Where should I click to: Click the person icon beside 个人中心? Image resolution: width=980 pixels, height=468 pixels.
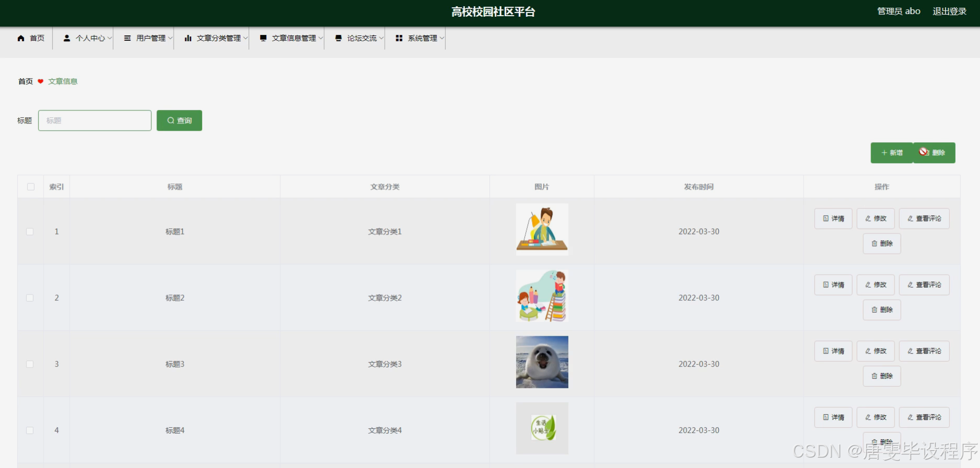coord(67,38)
